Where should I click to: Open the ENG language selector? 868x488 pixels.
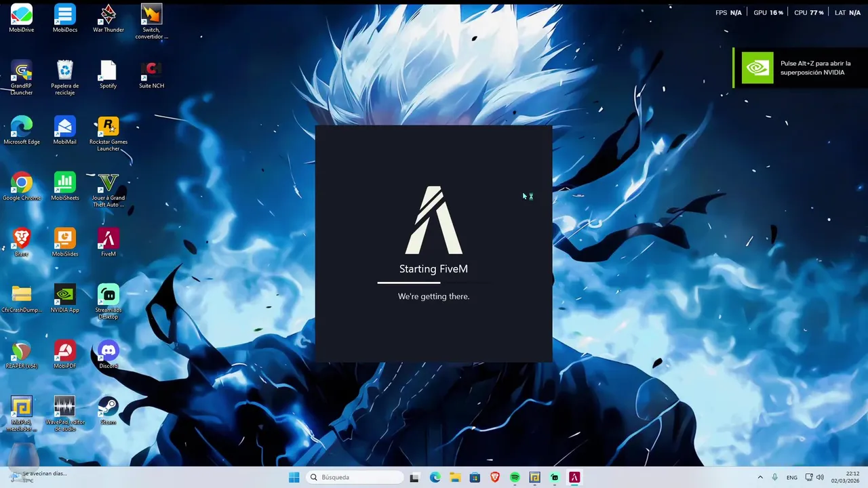tap(792, 477)
